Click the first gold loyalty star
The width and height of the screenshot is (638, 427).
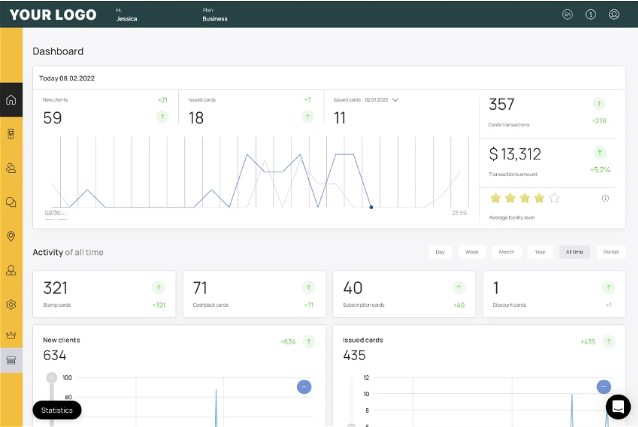click(x=495, y=198)
